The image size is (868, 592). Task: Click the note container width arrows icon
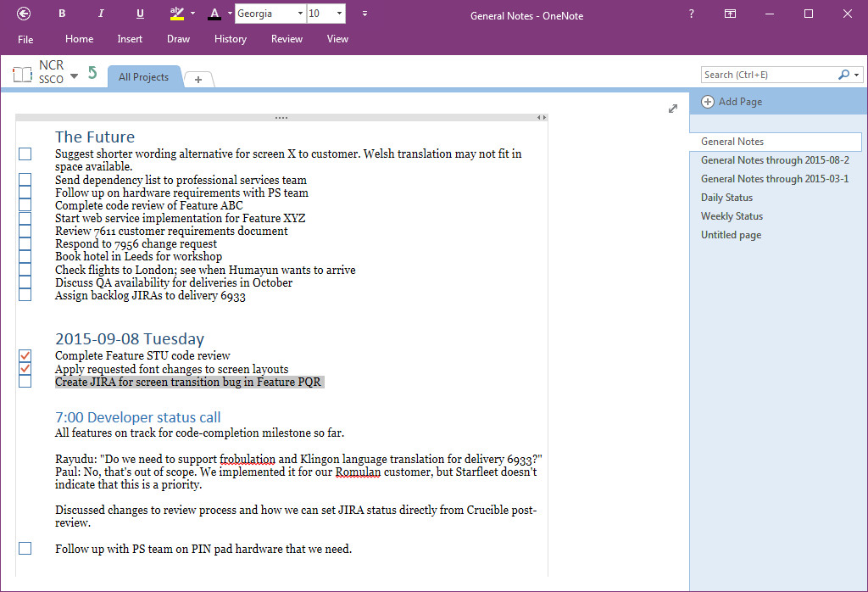(542, 117)
